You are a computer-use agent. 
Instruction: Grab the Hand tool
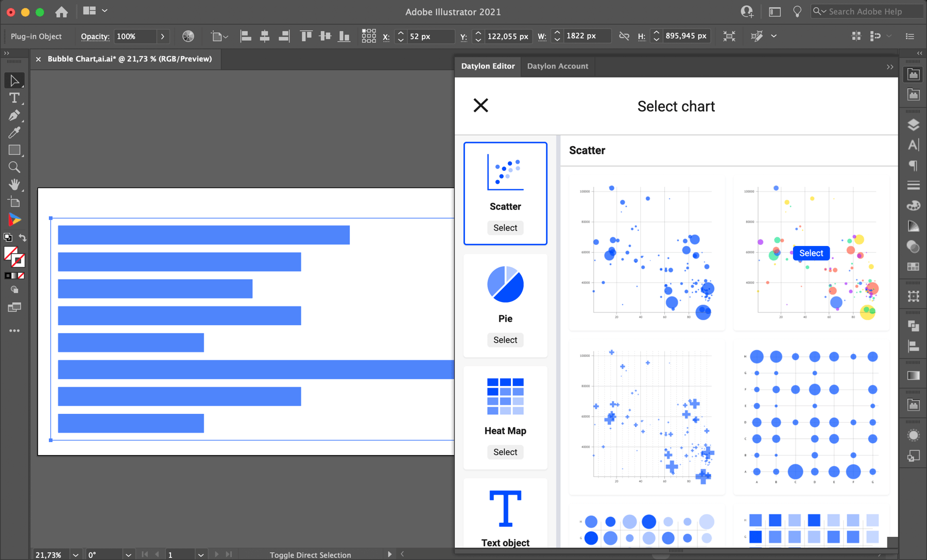coord(14,184)
